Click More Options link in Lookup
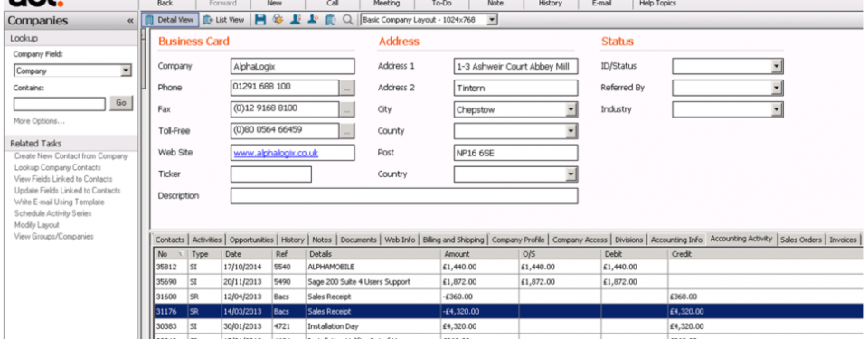This screenshot has width=868, height=339. pos(39,121)
